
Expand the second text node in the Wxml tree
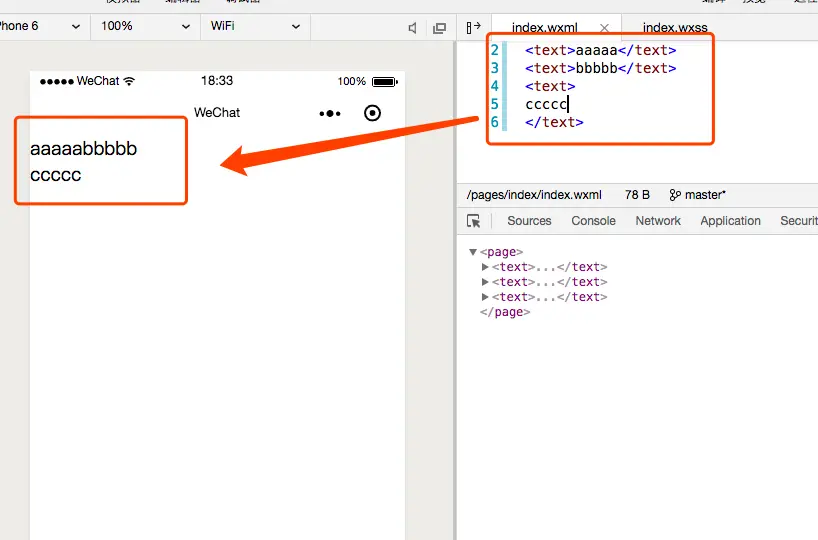(x=485, y=282)
